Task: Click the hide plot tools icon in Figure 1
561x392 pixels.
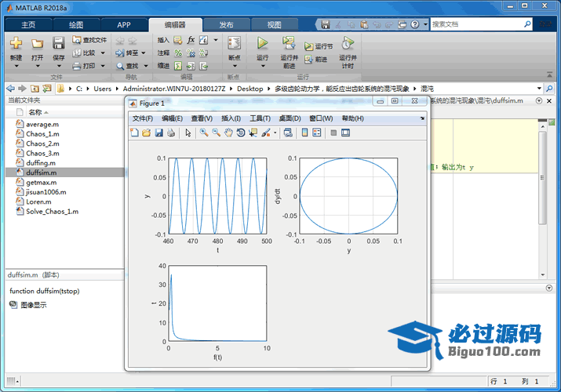Action: [333, 133]
